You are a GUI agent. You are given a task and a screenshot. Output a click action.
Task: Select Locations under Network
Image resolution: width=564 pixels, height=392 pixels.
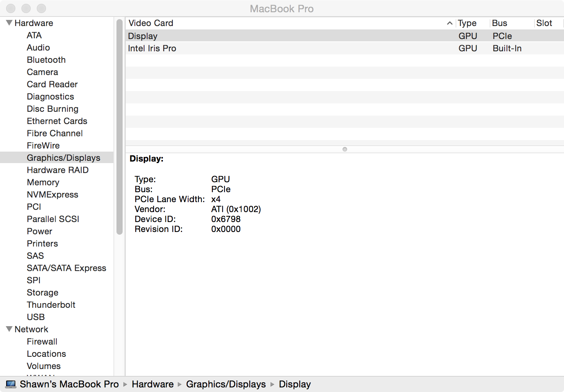[46, 354]
